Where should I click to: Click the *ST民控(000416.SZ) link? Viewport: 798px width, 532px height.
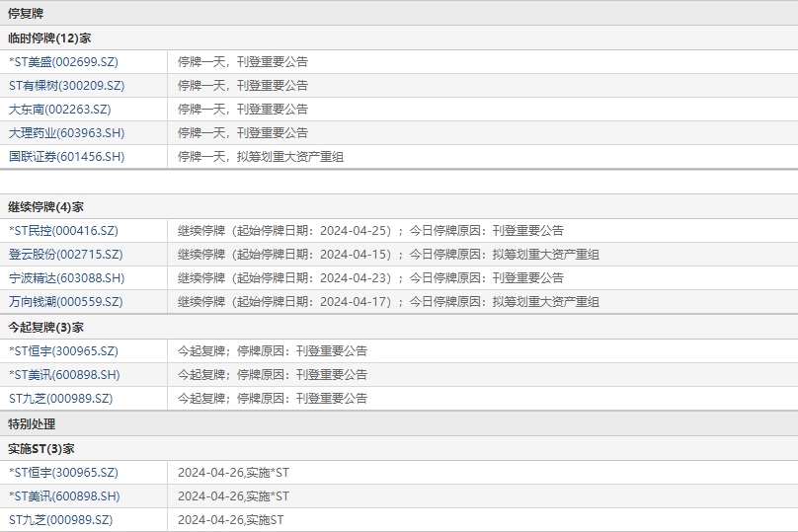pos(63,230)
